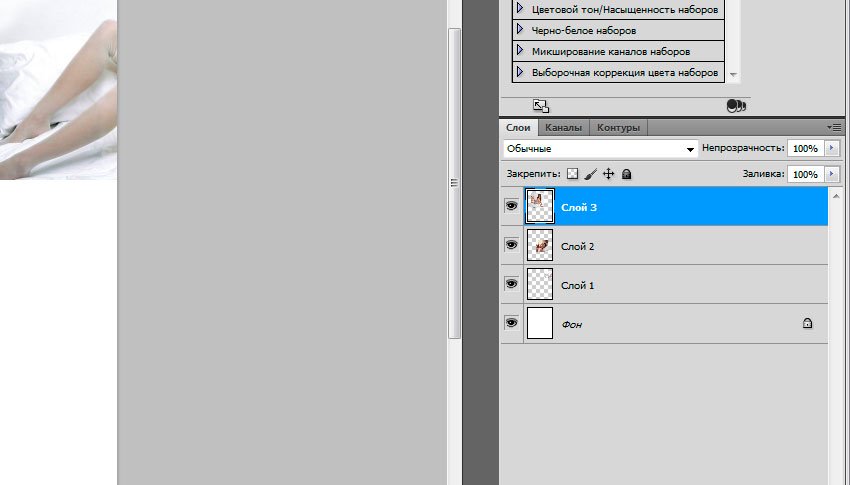Hide the Фон background layer

pyautogui.click(x=511, y=323)
